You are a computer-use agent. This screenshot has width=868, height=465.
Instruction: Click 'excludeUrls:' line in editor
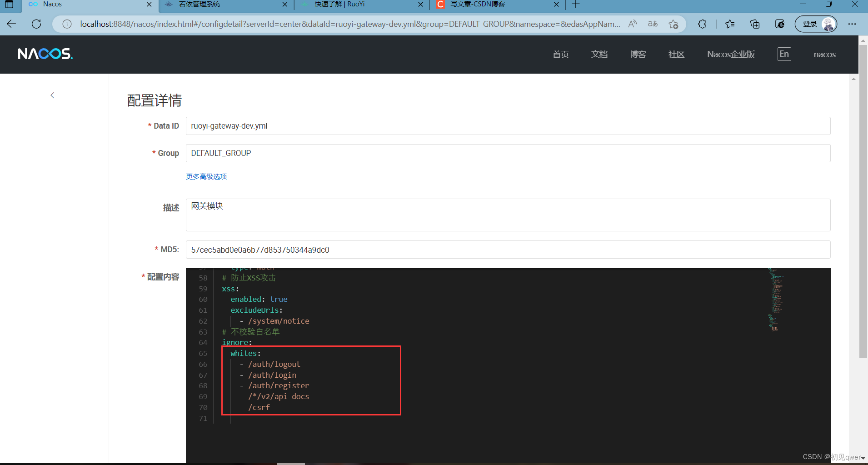(x=256, y=310)
